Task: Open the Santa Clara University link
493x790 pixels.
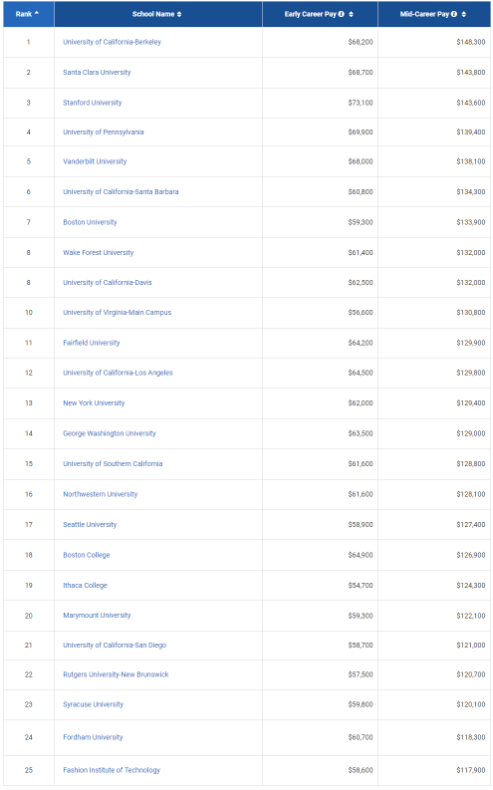Action: (97, 72)
